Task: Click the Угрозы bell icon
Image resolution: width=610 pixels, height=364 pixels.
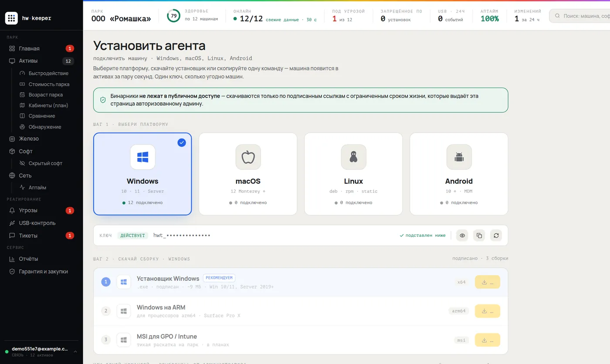Action: 12,210
